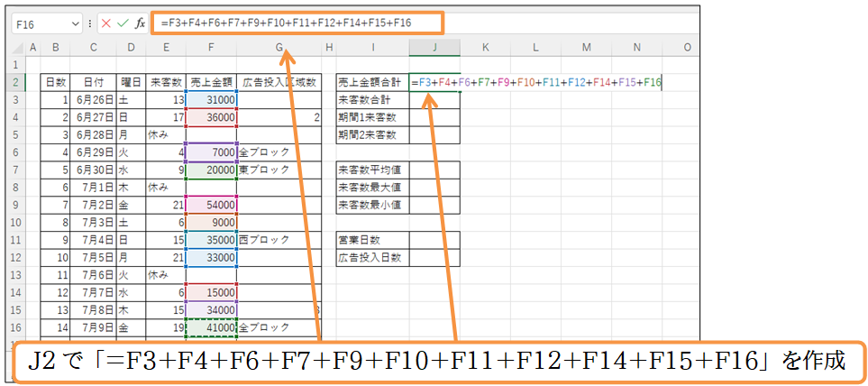This screenshot has height=386, width=868.
Task: Click the cell containing 33000
Action: coord(211,258)
